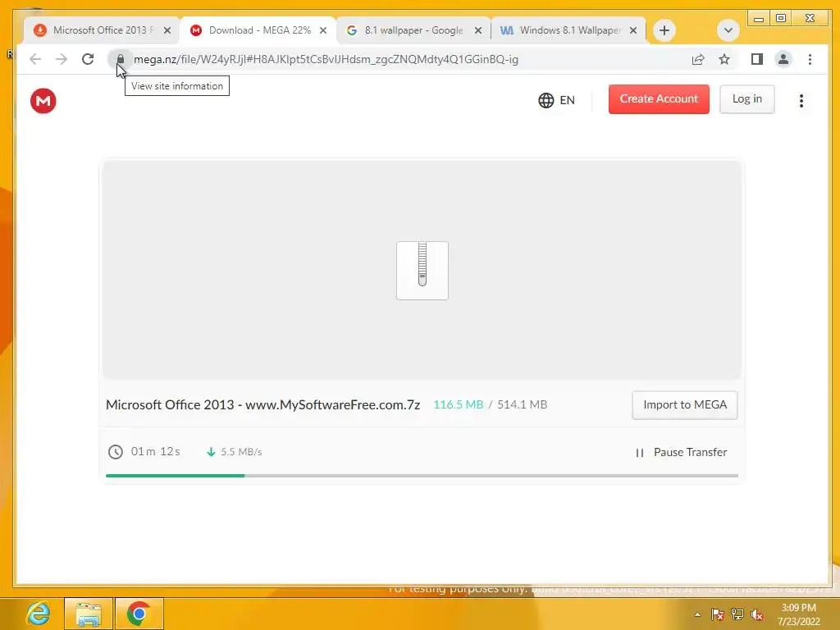Open the language globe selector

click(x=556, y=100)
